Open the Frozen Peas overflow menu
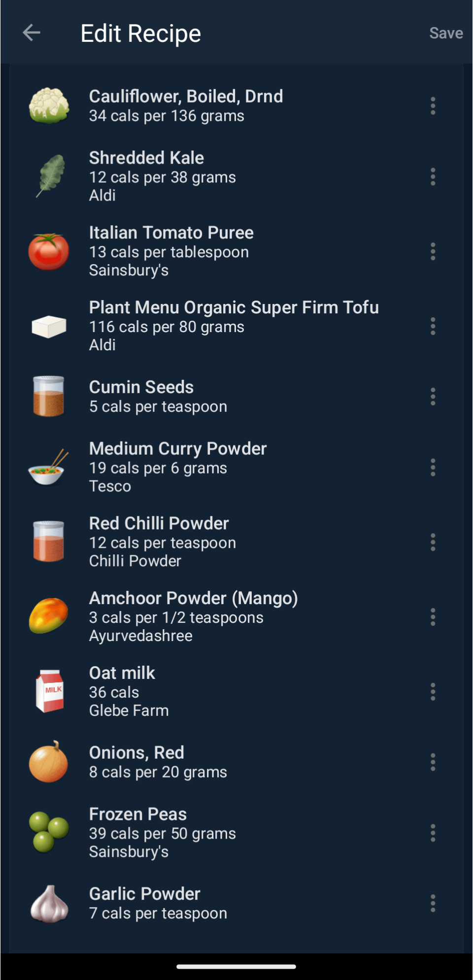 [433, 833]
